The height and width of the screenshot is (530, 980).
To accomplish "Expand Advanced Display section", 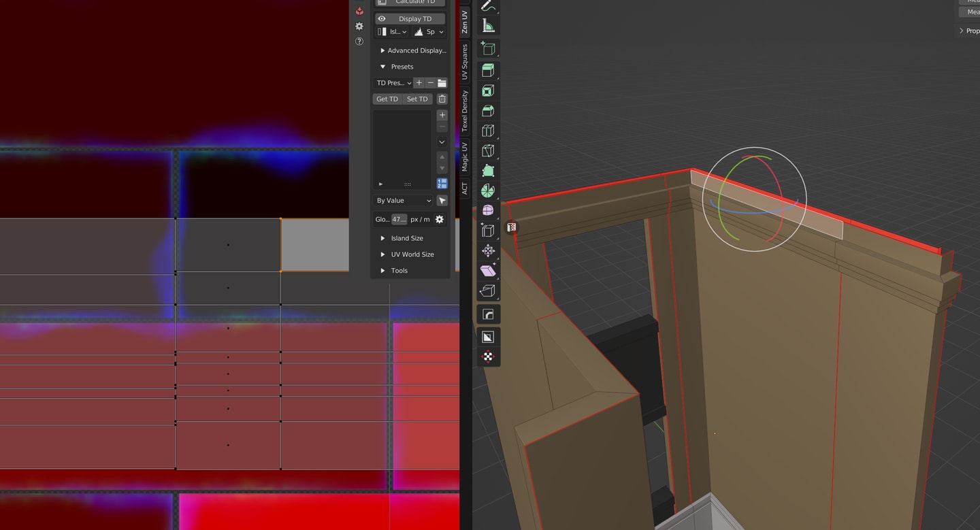I will pyautogui.click(x=413, y=50).
